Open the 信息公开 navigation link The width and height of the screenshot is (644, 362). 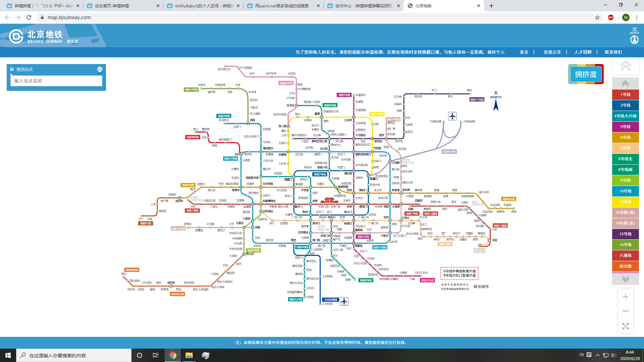coord(552,52)
